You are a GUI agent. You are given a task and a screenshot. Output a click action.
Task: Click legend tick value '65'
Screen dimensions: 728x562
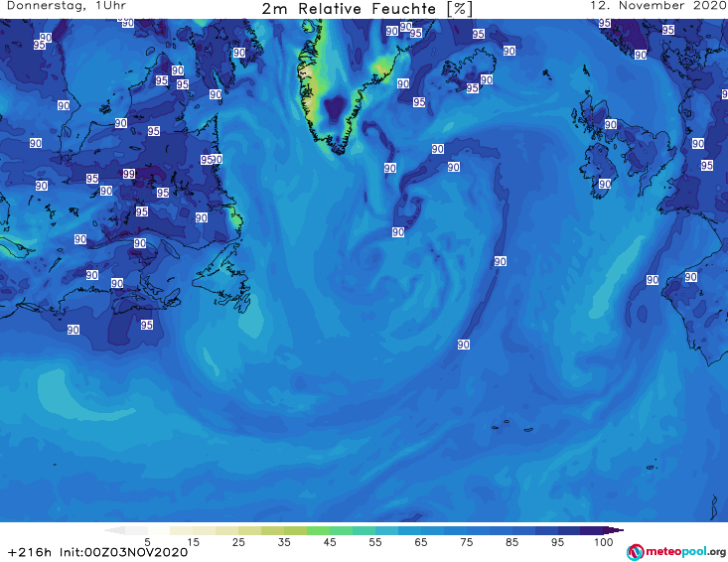point(421,541)
